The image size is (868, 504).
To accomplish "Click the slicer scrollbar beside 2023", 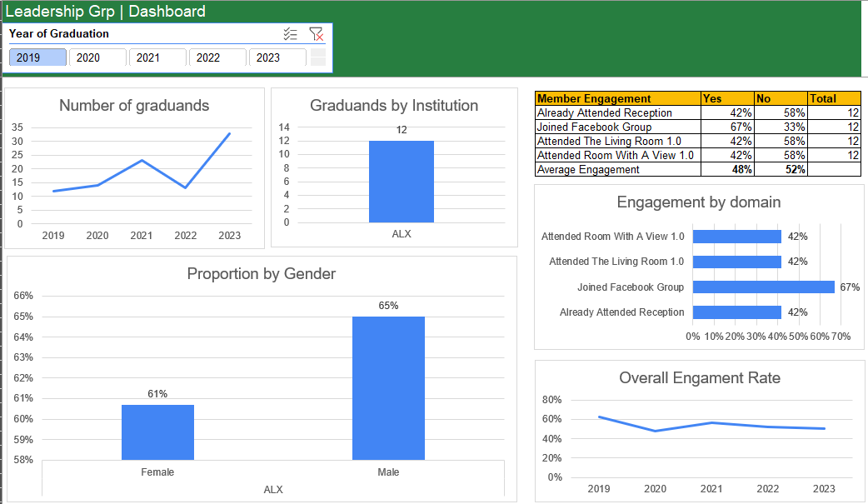I will tap(317, 57).
